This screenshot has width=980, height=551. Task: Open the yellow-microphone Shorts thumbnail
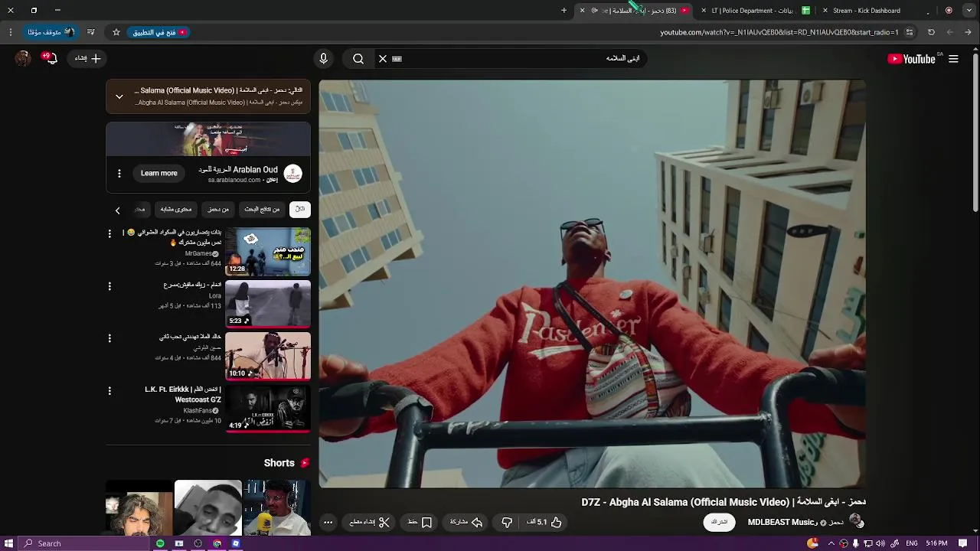pyautogui.click(x=277, y=507)
